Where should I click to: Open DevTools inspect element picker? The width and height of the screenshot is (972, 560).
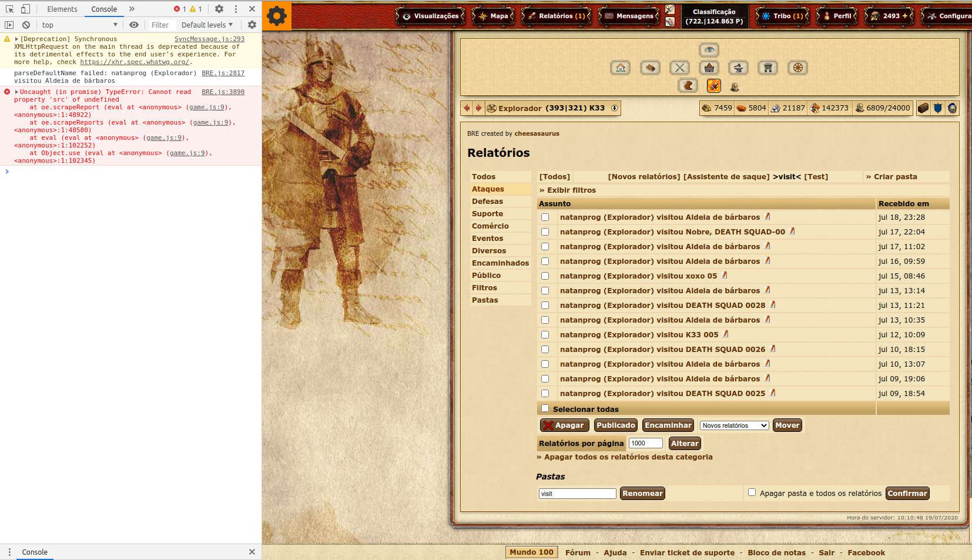[x=9, y=9]
